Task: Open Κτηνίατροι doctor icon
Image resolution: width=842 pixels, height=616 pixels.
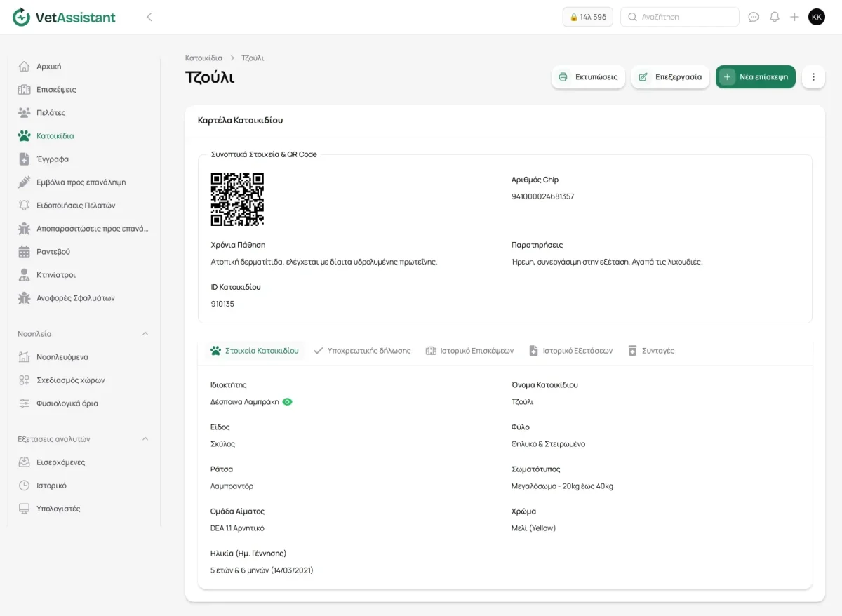Action: pyautogui.click(x=25, y=274)
